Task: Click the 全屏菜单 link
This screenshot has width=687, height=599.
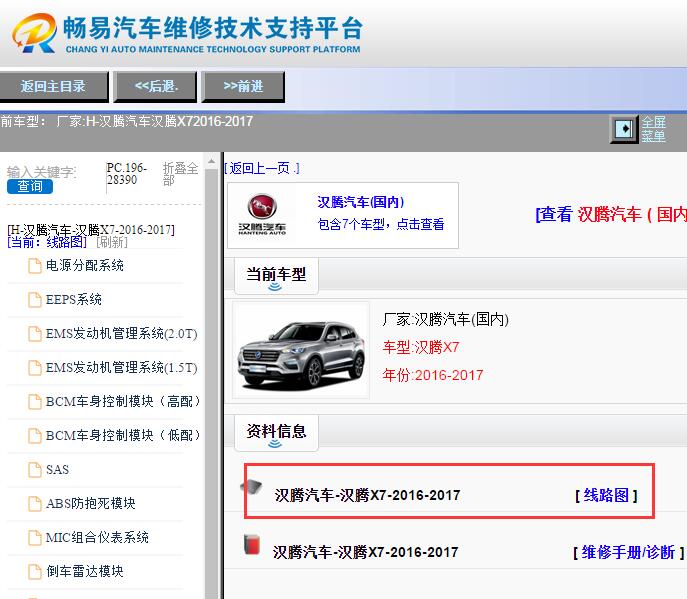Action: tap(653, 129)
